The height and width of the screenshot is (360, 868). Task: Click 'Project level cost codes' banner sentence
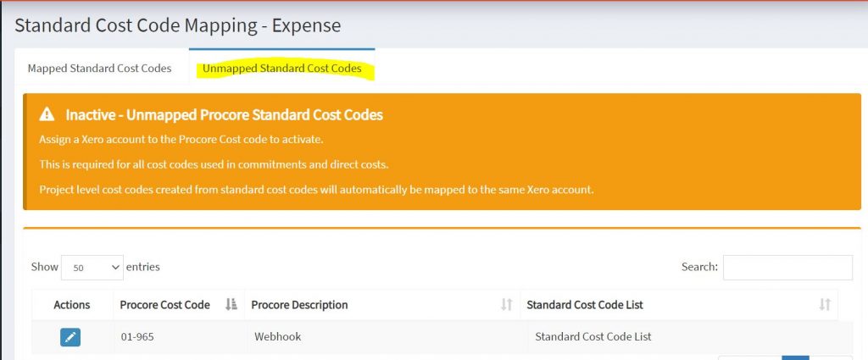pos(316,189)
